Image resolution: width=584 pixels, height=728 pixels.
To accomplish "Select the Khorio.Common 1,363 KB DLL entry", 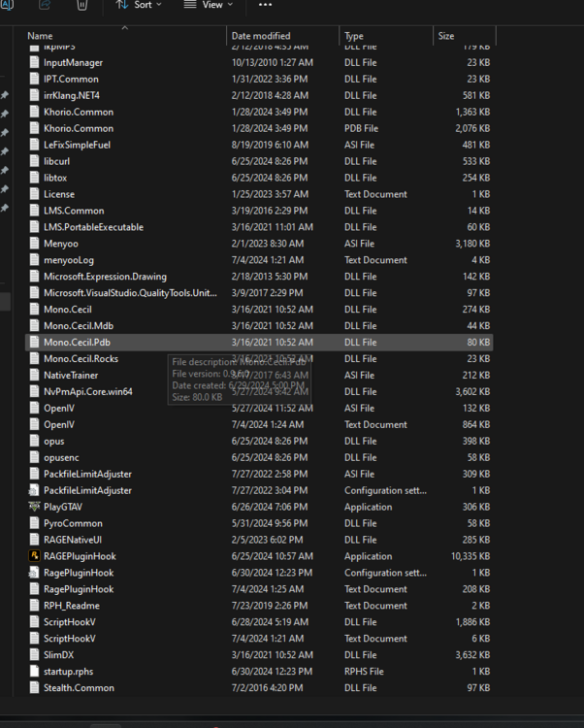I will (x=260, y=112).
